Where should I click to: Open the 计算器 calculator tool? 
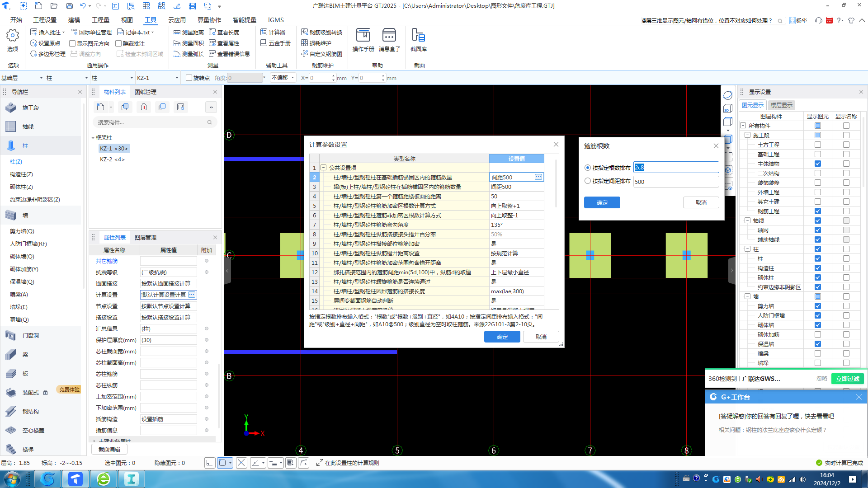(273, 32)
